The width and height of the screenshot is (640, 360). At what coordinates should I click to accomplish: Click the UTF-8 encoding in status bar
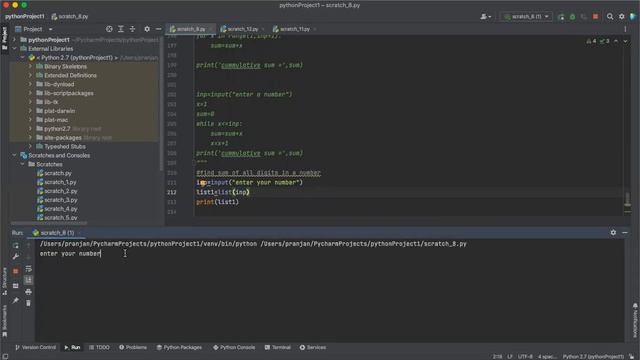525,356
